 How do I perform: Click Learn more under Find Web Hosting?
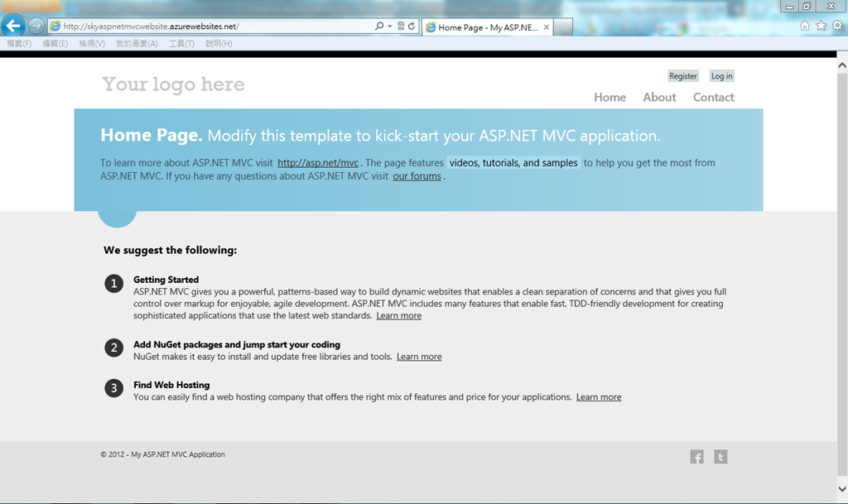[x=599, y=397]
